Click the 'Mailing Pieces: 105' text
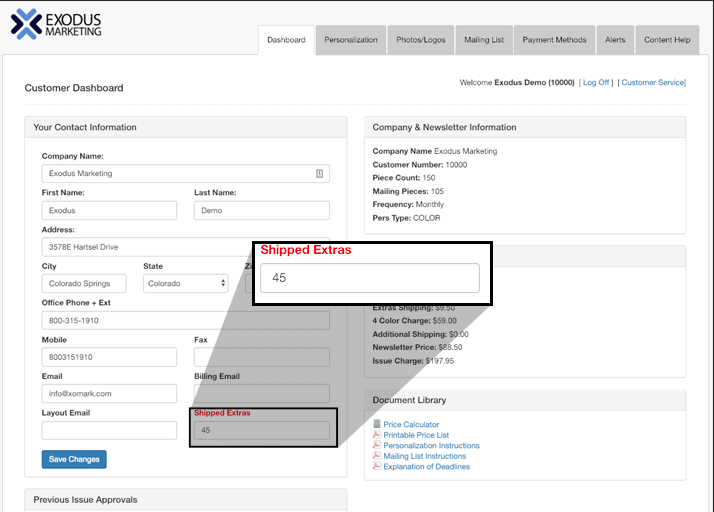 pyautogui.click(x=408, y=191)
